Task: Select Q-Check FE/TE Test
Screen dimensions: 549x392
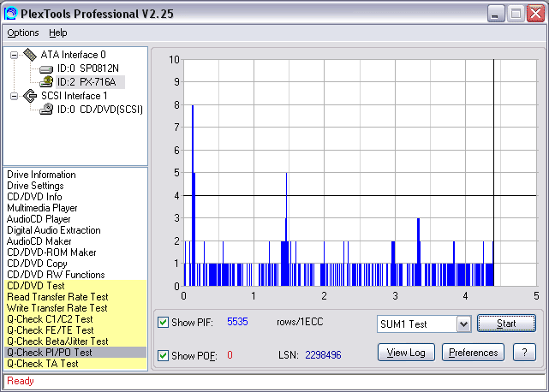Action: (x=75, y=330)
